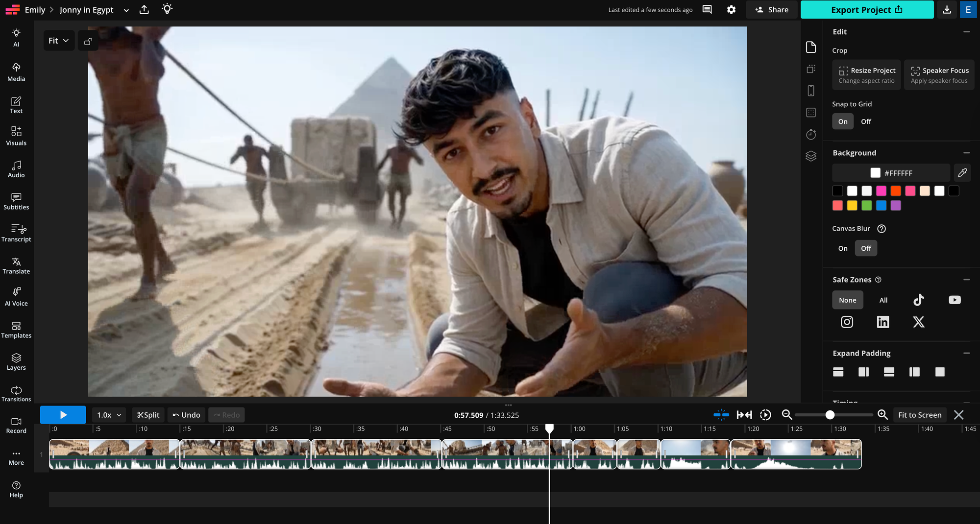Open the Audio sidebar panel
Image resolution: width=980 pixels, height=524 pixels.
tap(16, 169)
